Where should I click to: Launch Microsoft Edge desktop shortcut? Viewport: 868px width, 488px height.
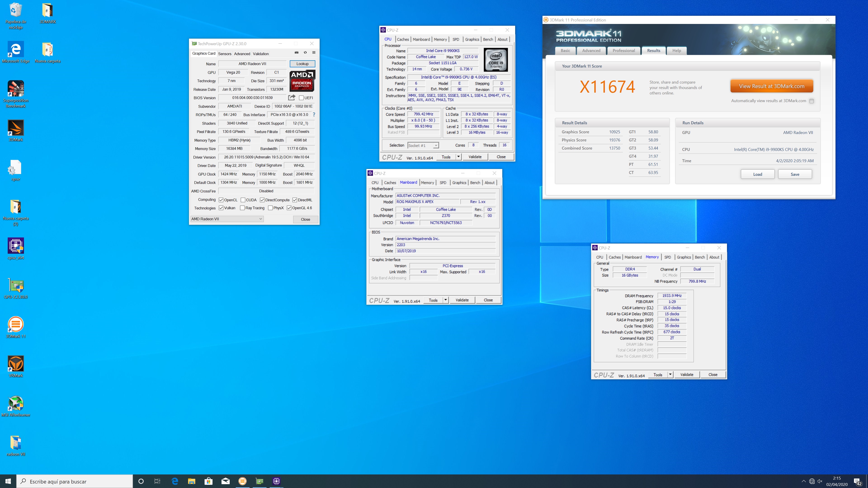(x=16, y=53)
